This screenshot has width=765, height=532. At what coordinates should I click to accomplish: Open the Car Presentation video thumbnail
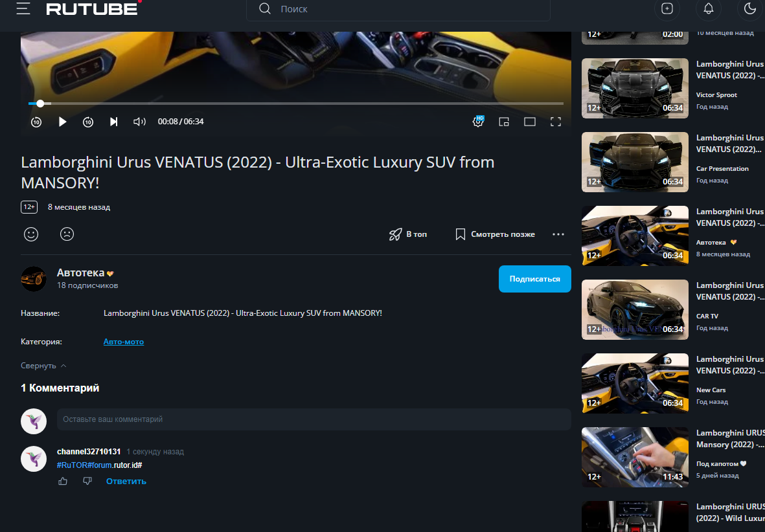point(635,162)
